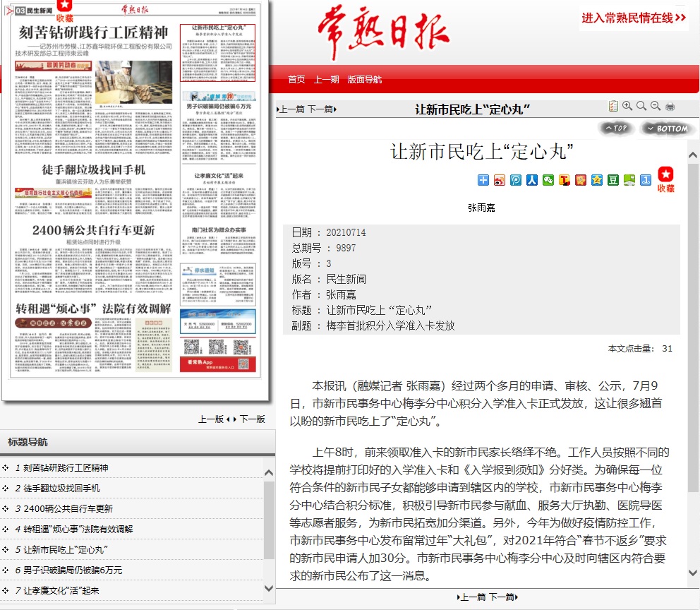700x610 pixels.
Task: Open 首页 in the red navigation bar
Action: 296,80
